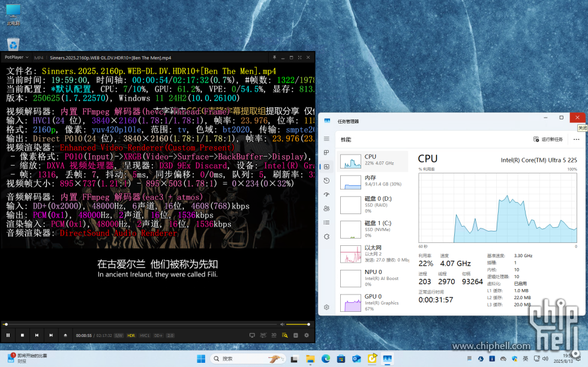Click the S/W decoder badge in PotPlayer
Screen dimensions: 588x367
click(119, 335)
